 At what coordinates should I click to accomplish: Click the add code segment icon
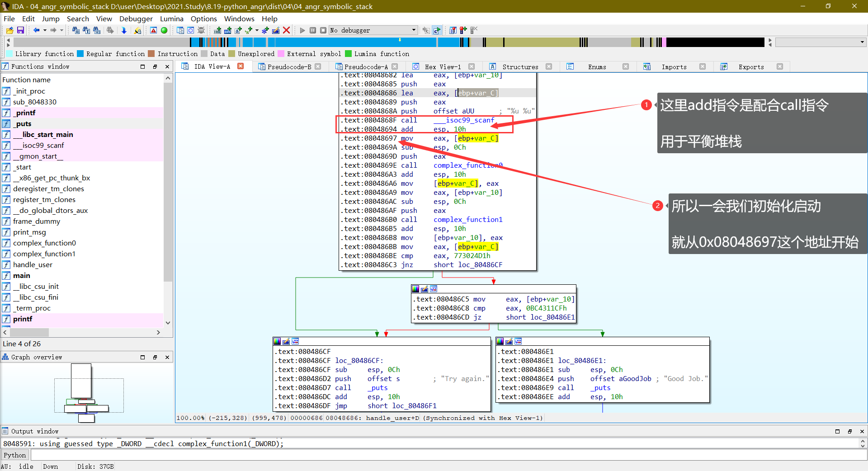click(x=217, y=30)
